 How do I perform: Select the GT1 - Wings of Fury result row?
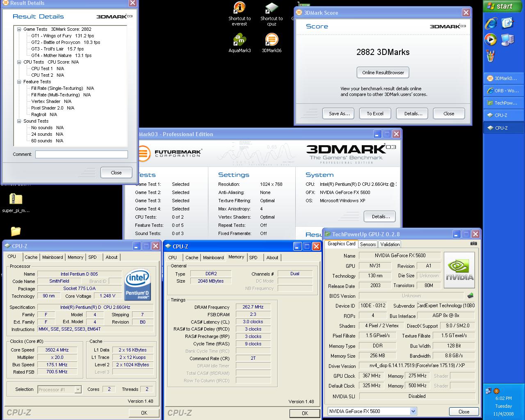pos(63,36)
